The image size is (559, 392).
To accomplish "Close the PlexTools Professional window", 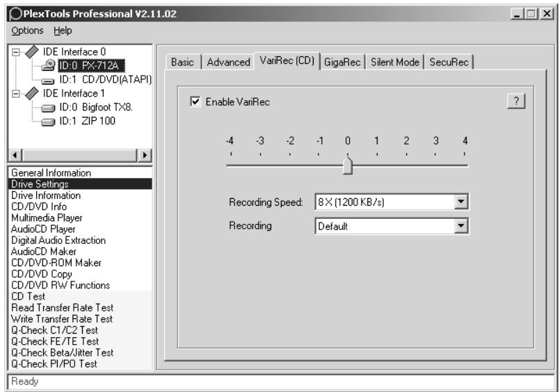I will pos(546,14).
